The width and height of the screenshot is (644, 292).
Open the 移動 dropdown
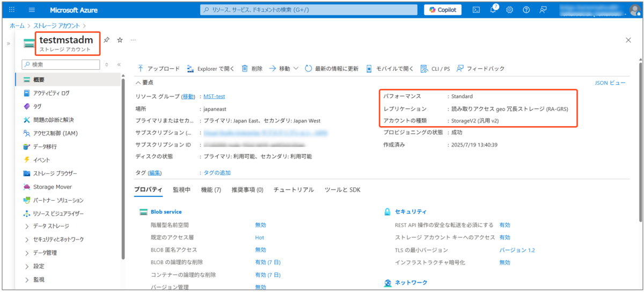[x=283, y=69]
